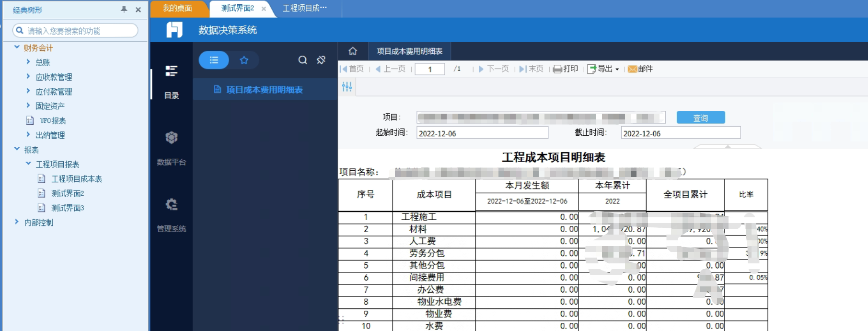Viewport: 868px width, 331px height.
Task: Click the pin icon in directory panel
Action: [x=321, y=60]
